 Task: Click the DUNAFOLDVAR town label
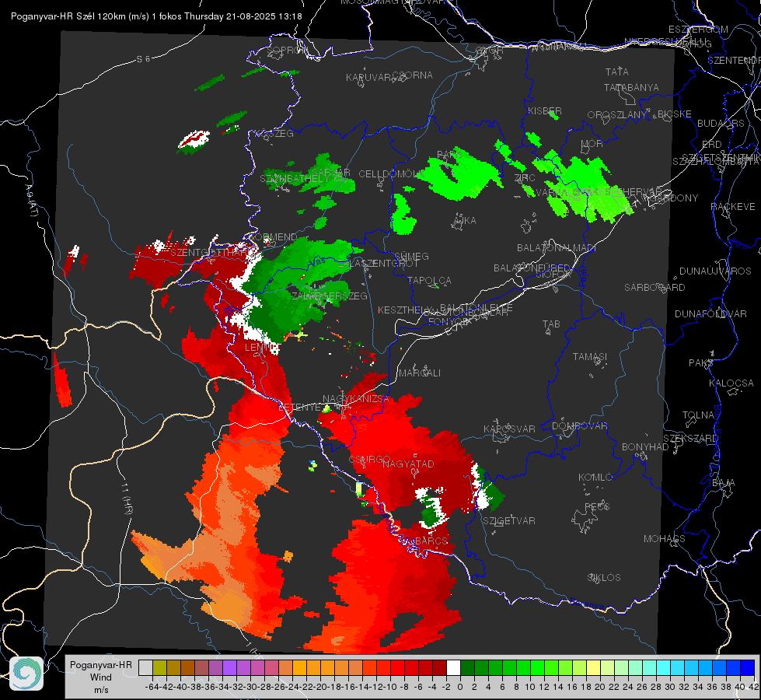(710, 313)
